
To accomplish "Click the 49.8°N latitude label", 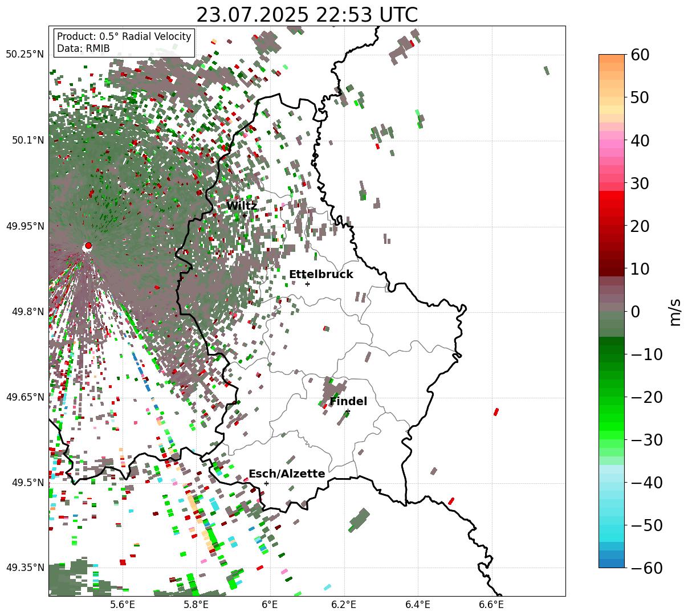I will [x=28, y=312].
